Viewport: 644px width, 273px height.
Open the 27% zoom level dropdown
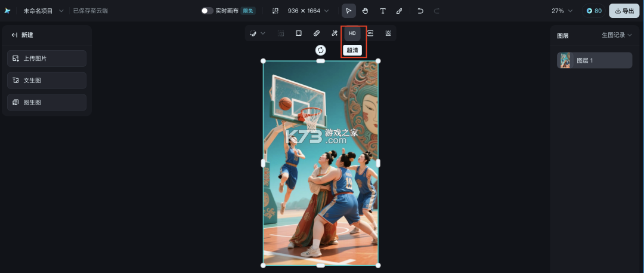[x=562, y=11]
